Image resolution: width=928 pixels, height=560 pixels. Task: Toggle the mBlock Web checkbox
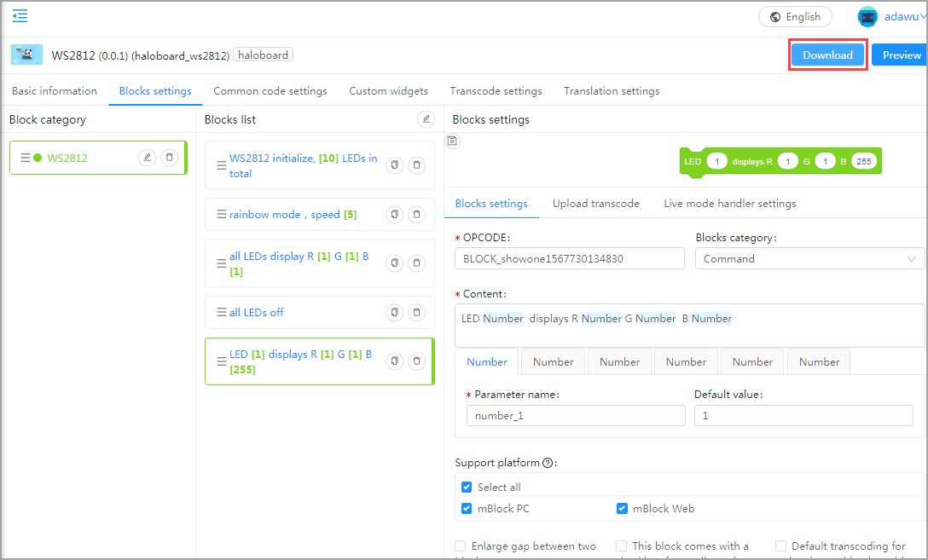click(622, 509)
